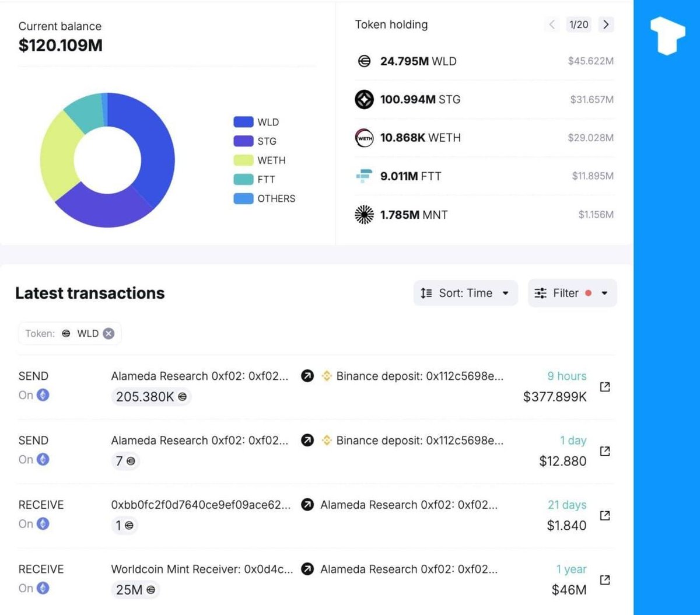Click the 1 WLD amount chip
The height and width of the screenshot is (615, 700).
tap(124, 525)
